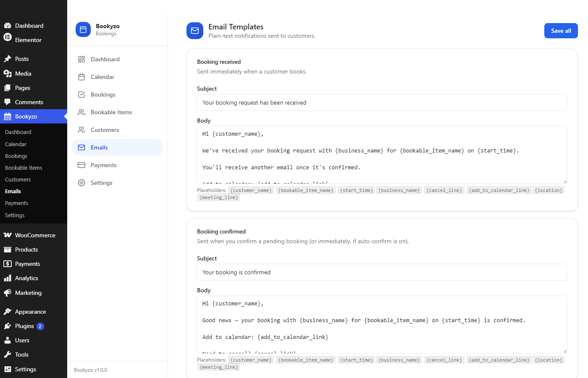The width and height of the screenshot is (588, 378).
Task: Open Calendar in Bookyzo WP submenu
Action: [x=16, y=144]
